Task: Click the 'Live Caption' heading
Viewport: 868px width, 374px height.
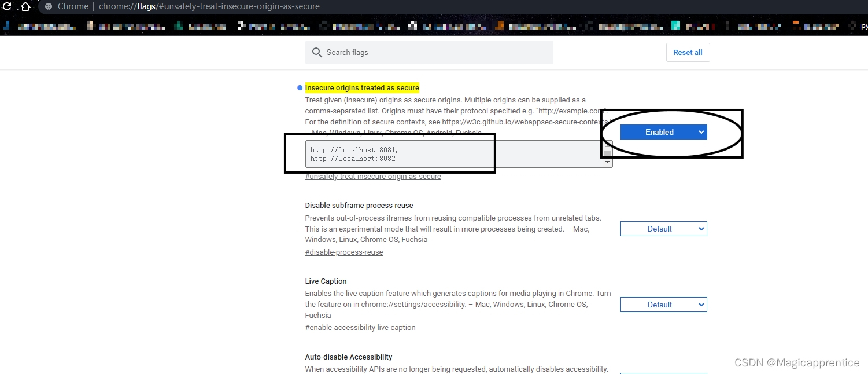Action: click(x=326, y=281)
